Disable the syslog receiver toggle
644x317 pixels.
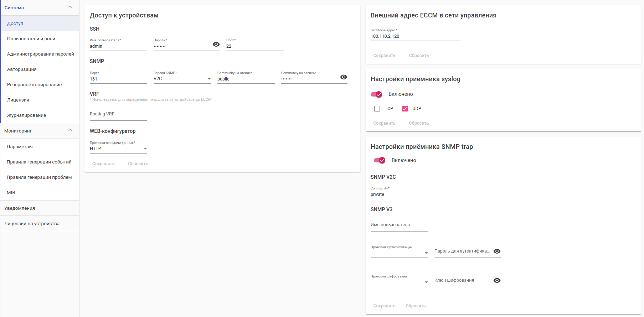click(x=377, y=94)
